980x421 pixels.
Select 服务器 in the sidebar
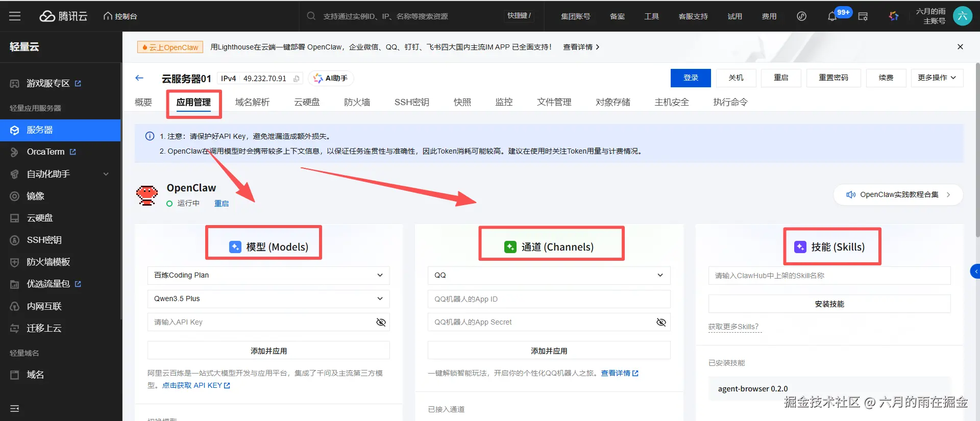(x=60, y=130)
